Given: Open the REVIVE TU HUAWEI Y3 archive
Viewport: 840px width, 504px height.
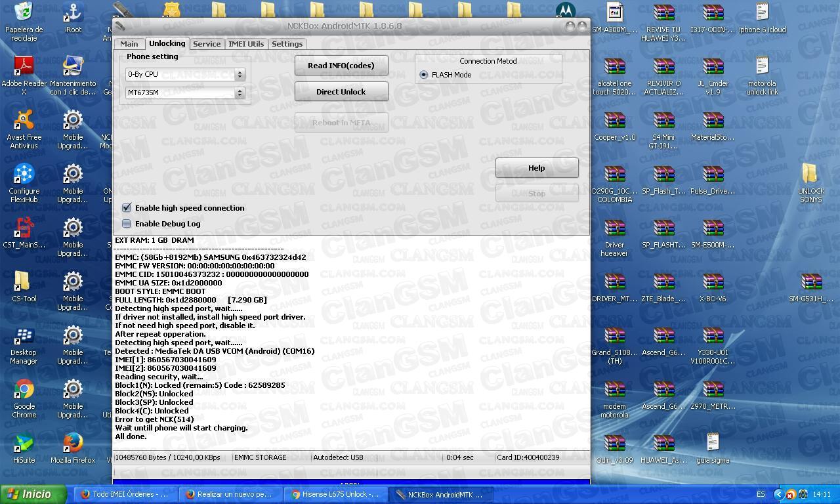Looking at the screenshot, I should pos(663,21).
